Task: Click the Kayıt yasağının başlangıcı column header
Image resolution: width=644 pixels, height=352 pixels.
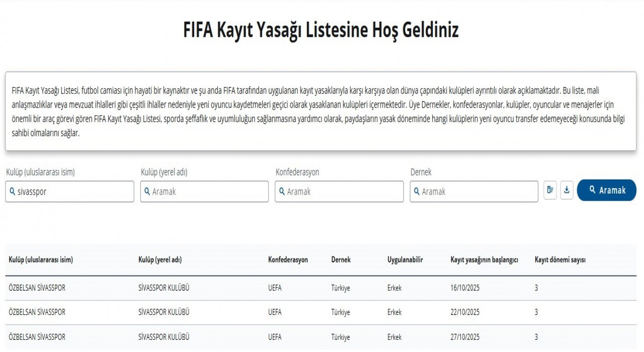Action: 485,260
